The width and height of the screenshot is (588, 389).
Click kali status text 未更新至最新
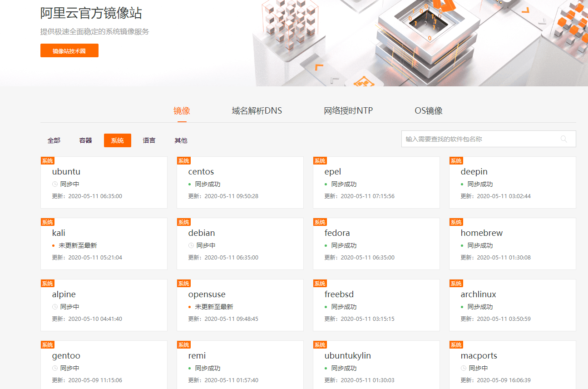pos(78,245)
